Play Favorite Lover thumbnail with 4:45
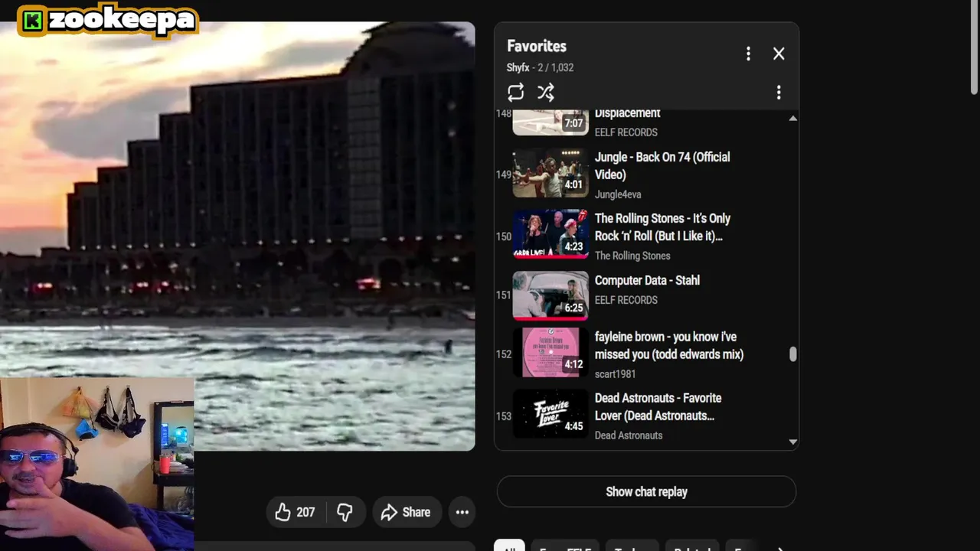Screen dimensions: 980x551 550,414
